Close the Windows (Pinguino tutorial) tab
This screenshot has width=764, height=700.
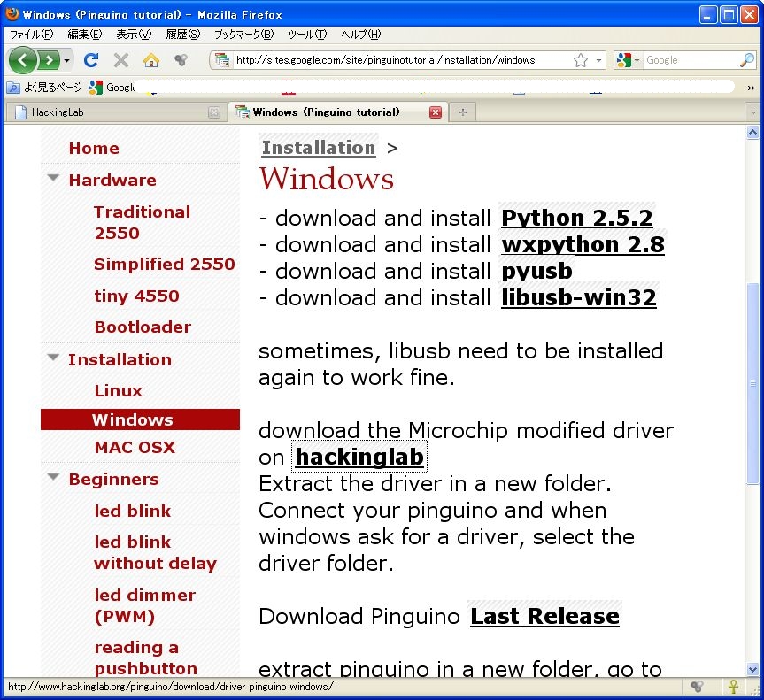point(436,112)
